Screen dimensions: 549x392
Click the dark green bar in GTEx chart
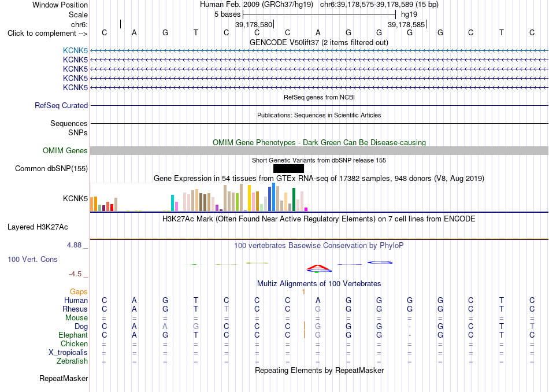pos(294,199)
